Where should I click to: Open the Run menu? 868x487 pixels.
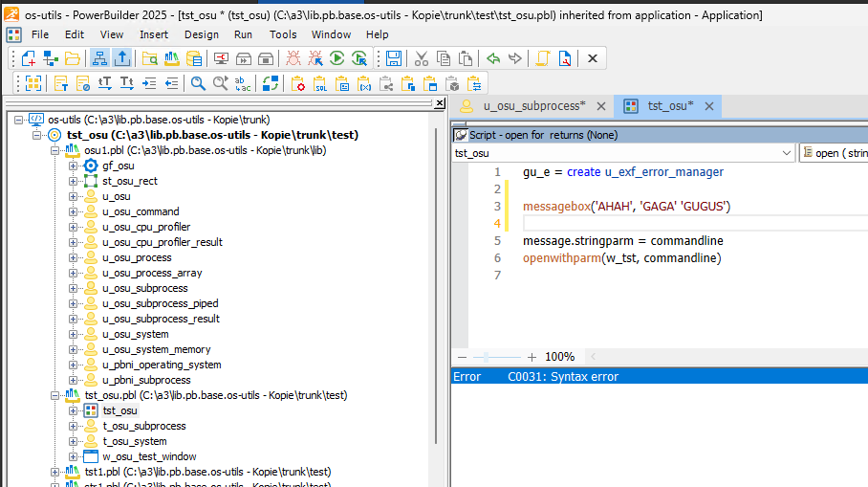click(x=243, y=34)
